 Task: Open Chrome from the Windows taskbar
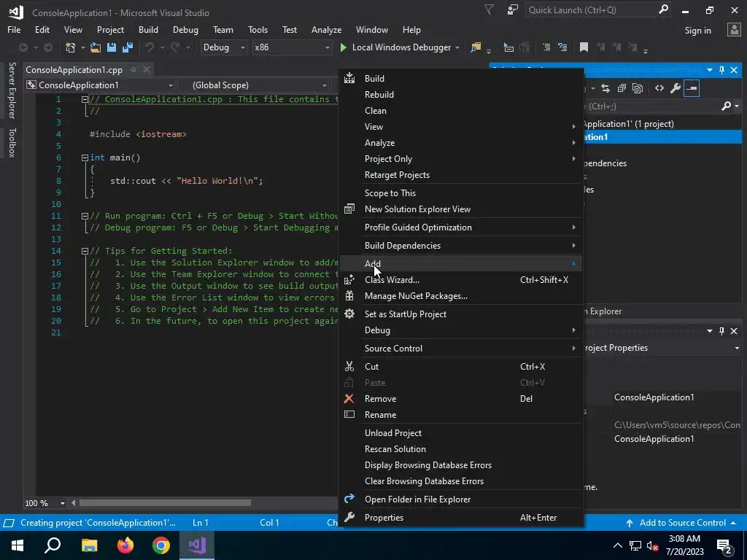(161, 545)
